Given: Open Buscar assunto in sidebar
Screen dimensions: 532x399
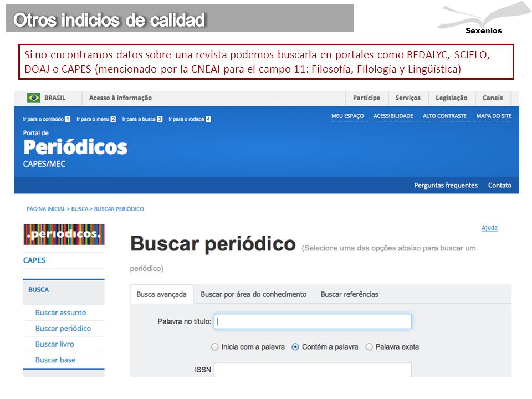Looking at the screenshot, I should (x=60, y=313).
